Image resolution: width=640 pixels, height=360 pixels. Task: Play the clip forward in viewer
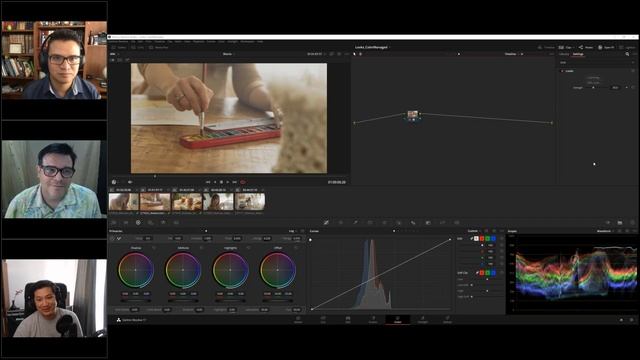[x=227, y=182]
